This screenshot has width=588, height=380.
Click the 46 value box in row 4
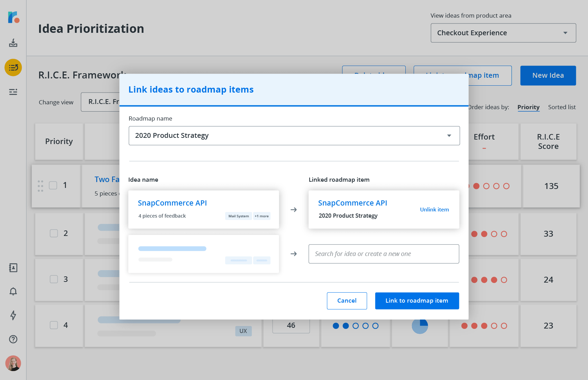click(291, 326)
